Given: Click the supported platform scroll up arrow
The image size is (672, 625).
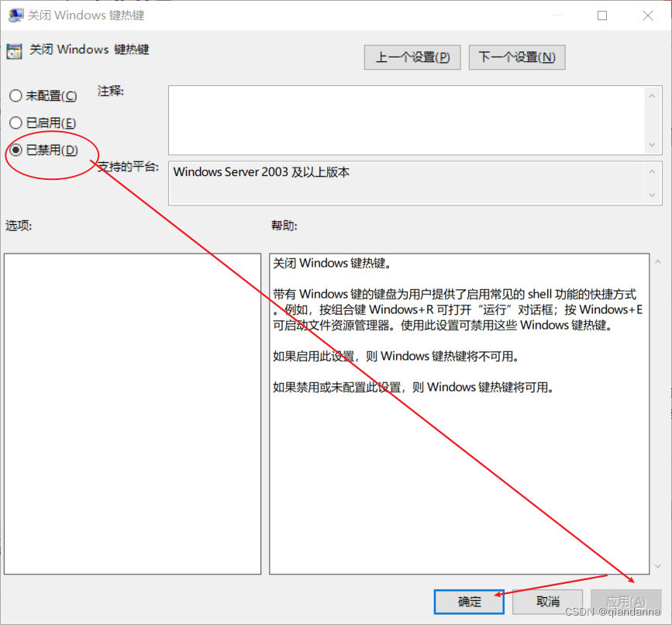Looking at the screenshot, I should tap(652, 171).
